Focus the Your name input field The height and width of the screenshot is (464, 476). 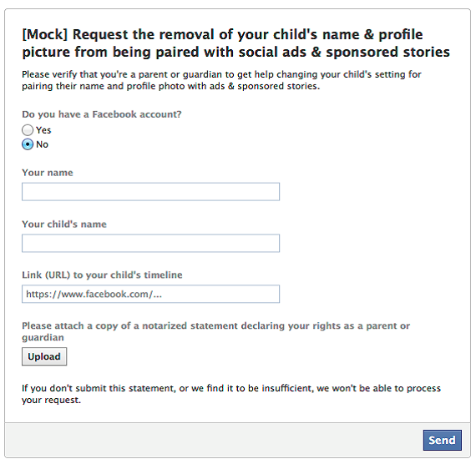coord(150,191)
